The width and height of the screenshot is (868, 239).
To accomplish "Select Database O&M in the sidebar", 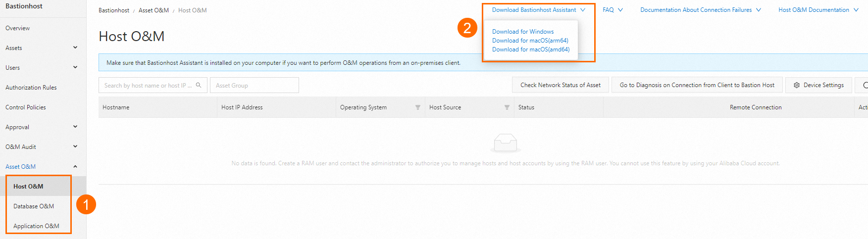I will [x=34, y=206].
